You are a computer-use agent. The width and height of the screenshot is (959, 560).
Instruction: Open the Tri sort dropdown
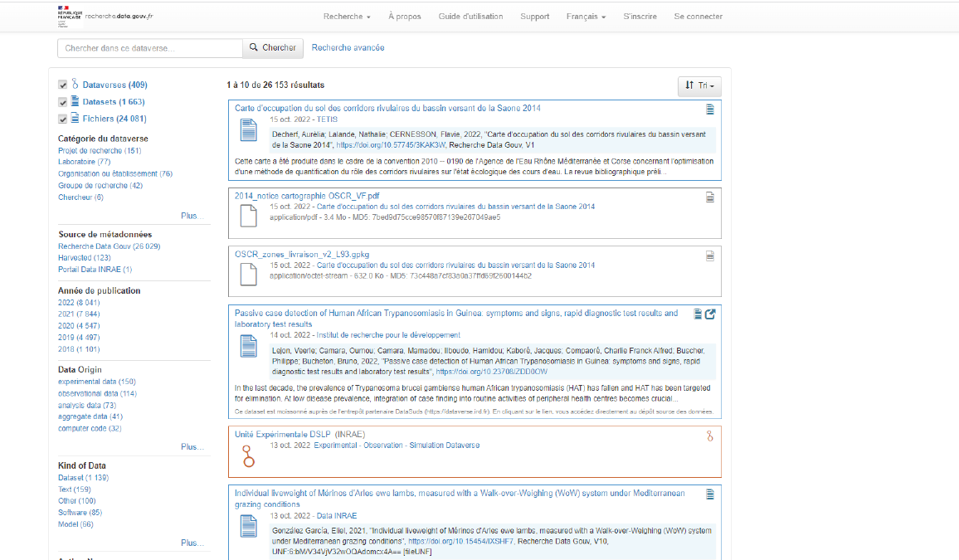pyautogui.click(x=699, y=85)
